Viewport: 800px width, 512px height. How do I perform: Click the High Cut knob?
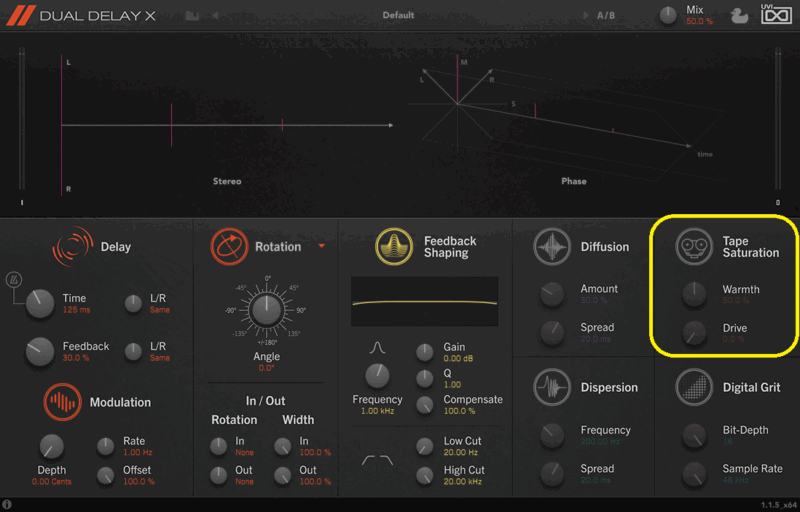click(424, 476)
